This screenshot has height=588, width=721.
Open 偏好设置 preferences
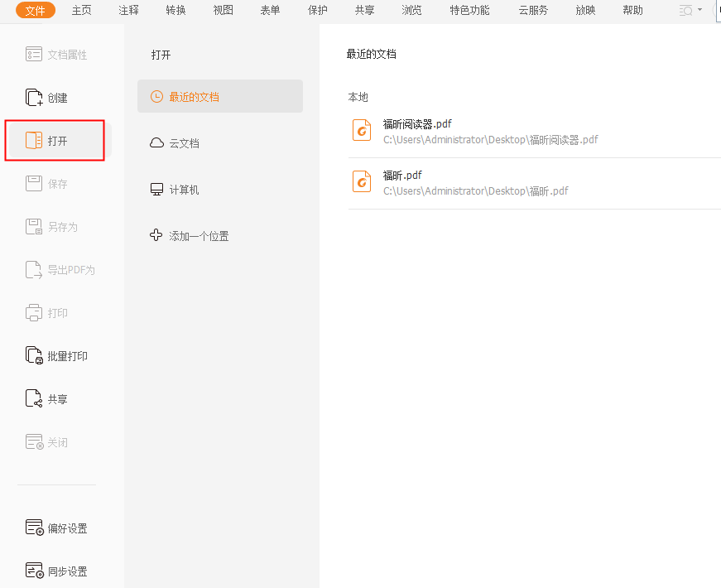point(58,528)
